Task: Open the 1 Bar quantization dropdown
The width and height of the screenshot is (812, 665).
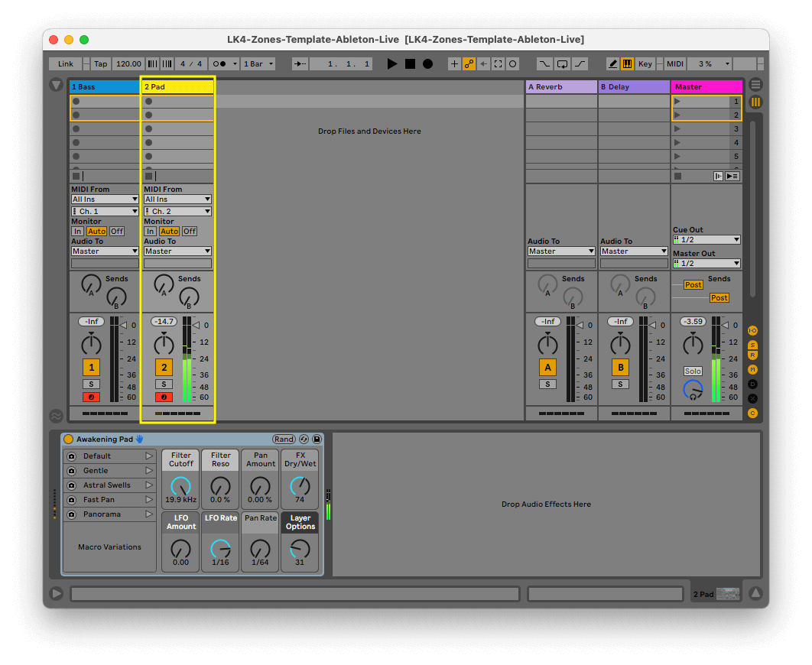Action: pyautogui.click(x=258, y=63)
